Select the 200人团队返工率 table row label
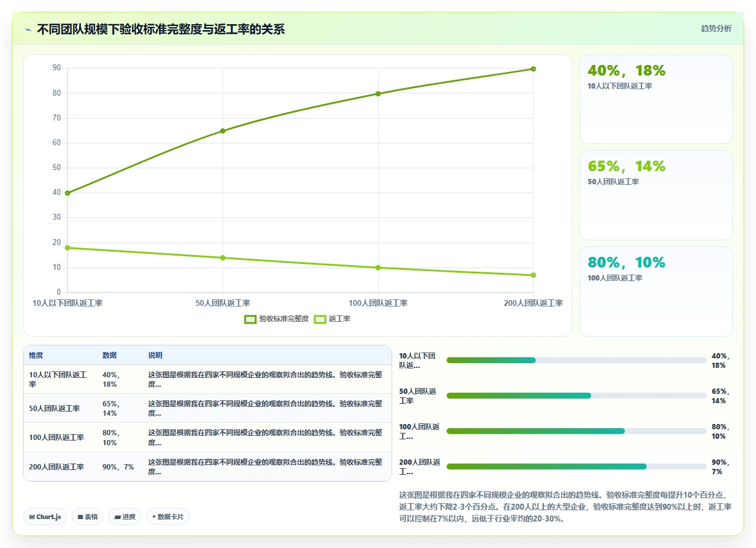The height and width of the screenshot is (548, 756). [x=57, y=467]
